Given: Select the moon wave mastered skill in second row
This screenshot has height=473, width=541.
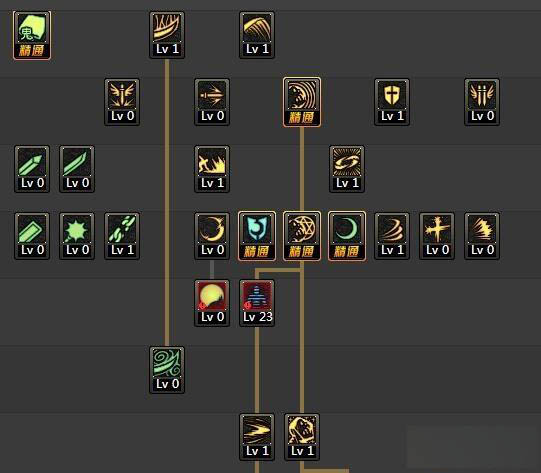Looking at the screenshot, I should (302, 102).
